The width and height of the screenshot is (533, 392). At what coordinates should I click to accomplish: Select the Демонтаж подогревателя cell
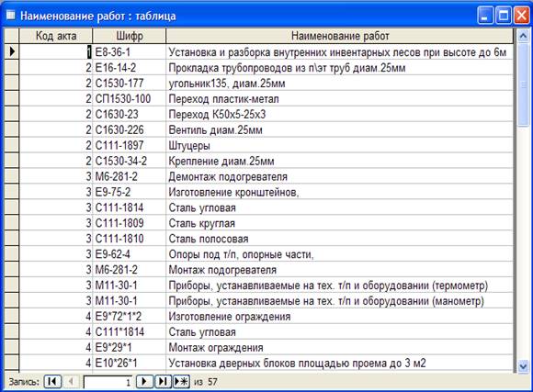point(340,176)
